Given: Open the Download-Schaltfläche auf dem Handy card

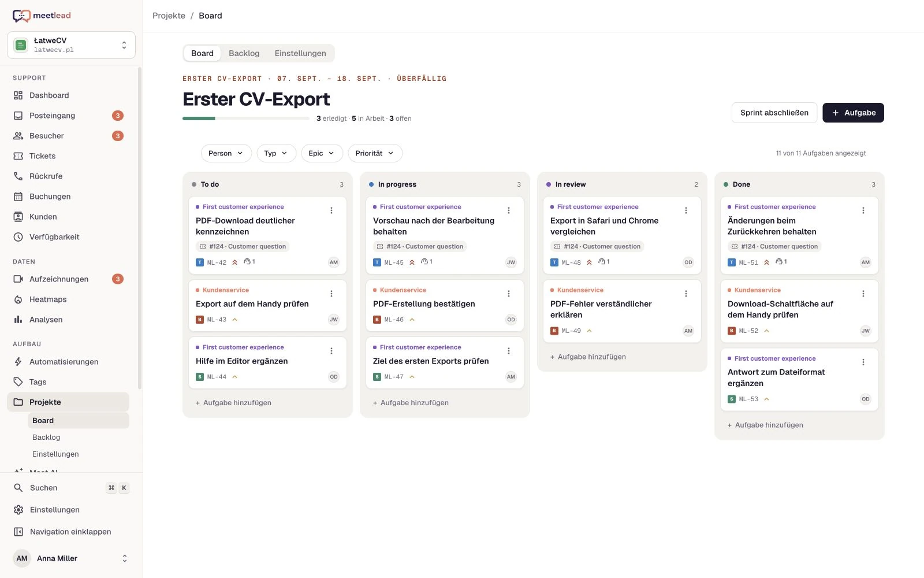Looking at the screenshot, I should pyautogui.click(x=799, y=311).
